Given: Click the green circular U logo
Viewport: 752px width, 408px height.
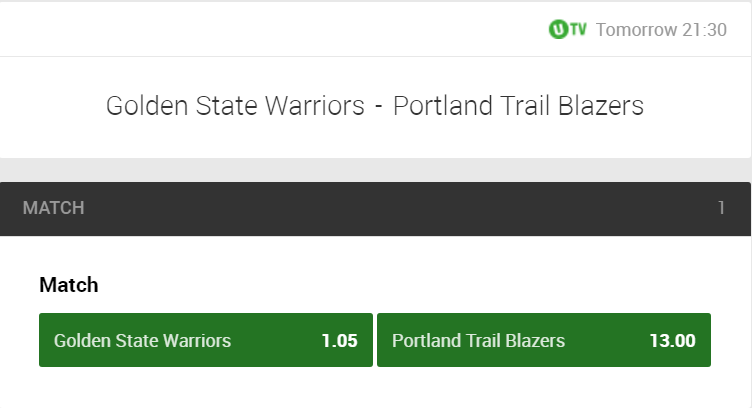Looking at the screenshot, I should coord(558,29).
